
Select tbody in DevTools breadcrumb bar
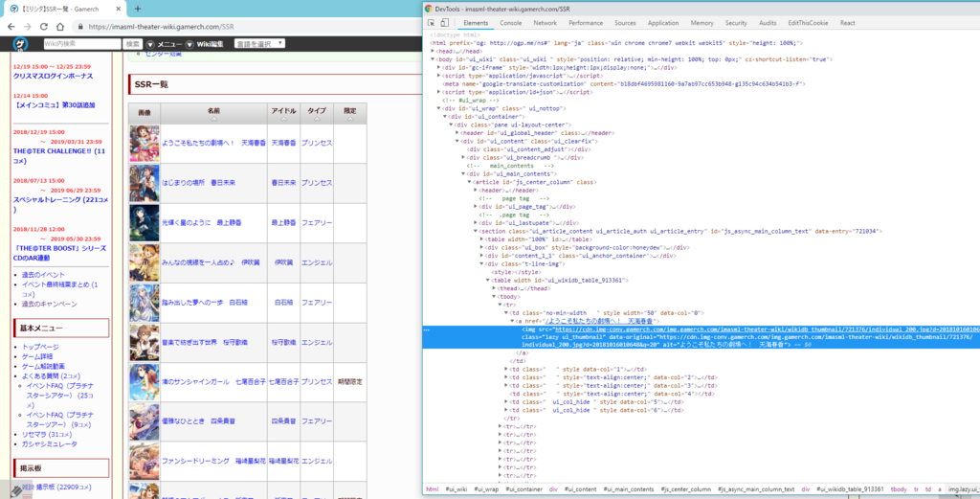[899, 489]
